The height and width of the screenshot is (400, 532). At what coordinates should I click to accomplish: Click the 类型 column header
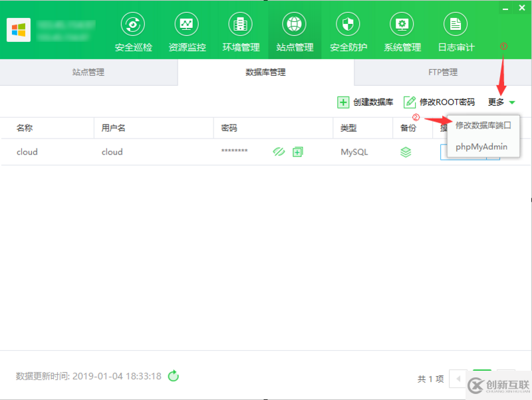point(348,128)
